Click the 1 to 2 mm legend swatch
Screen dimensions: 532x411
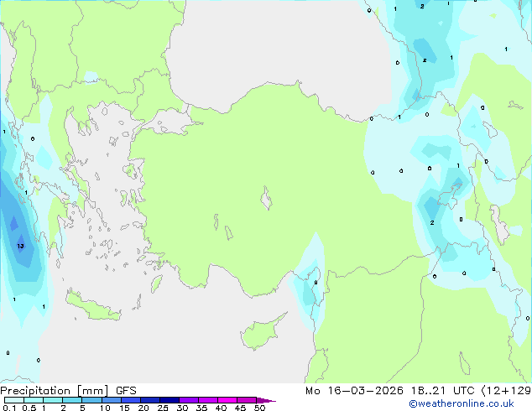click(x=53, y=400)
